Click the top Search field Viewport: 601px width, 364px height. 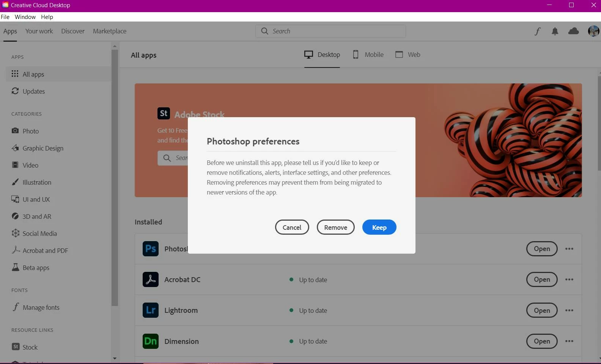[330, 31]
